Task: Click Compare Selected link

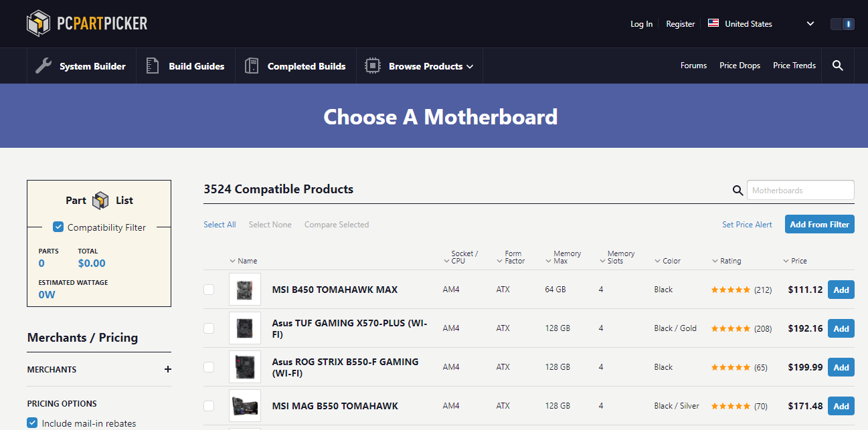Action: [x=337, y=225]
